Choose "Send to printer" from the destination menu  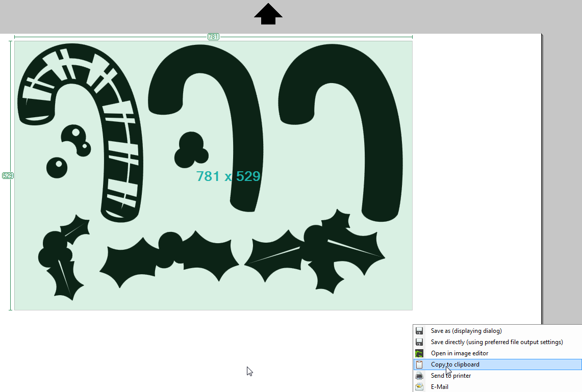coord(451,375)
